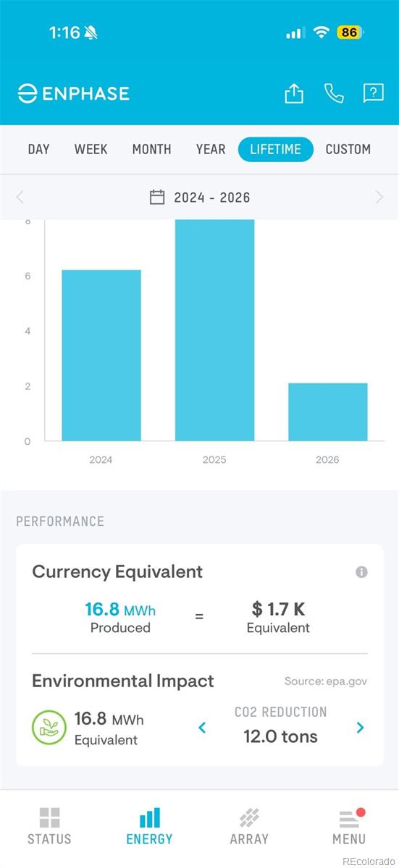Image resolution: width=399 pixels, height=868 pixels.
Task: Switch to the DAY range
Action: coord(38,149)
